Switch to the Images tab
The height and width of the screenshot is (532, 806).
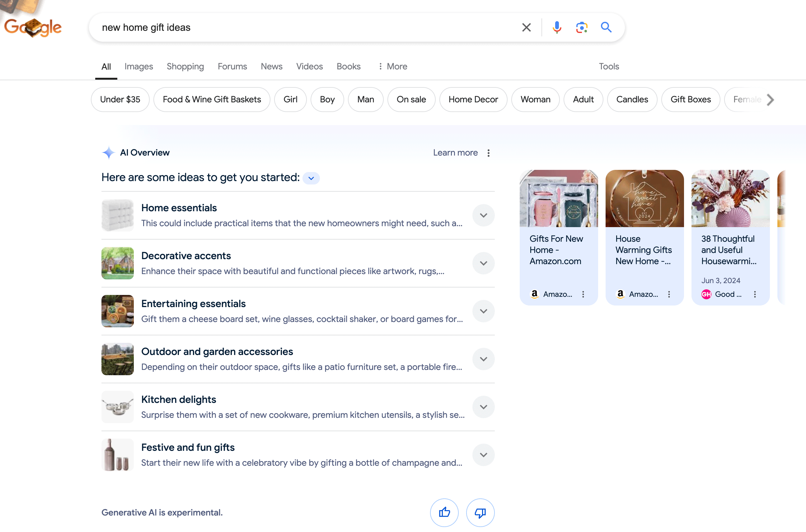coord(138,67)
